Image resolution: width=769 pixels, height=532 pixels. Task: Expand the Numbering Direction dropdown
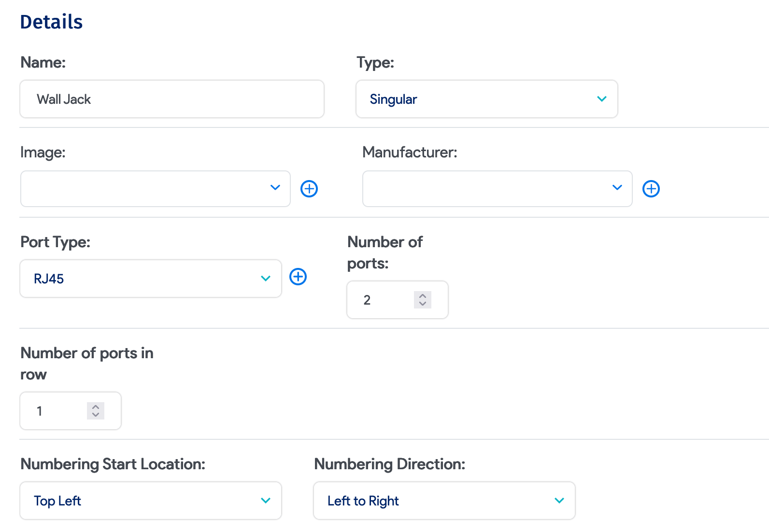click(x=444, y=501)
